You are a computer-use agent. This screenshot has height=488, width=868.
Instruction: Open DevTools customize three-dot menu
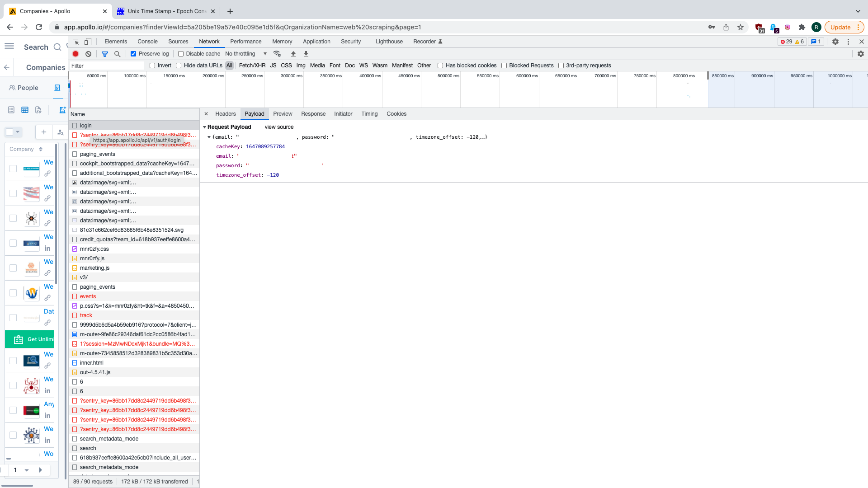[849, 42]
